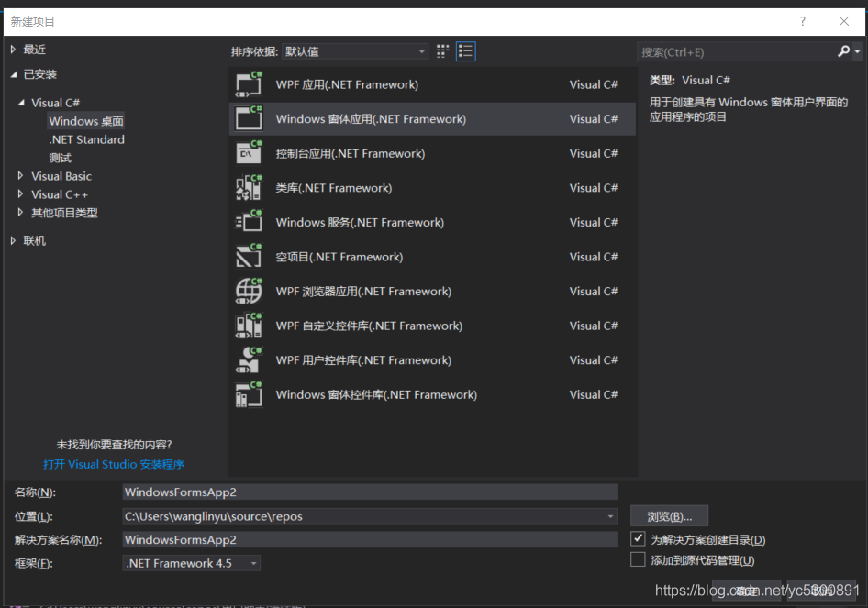Click the 解决方案名称 input field
The height and width of the screenshot is (608, 868).
[370, 539]
